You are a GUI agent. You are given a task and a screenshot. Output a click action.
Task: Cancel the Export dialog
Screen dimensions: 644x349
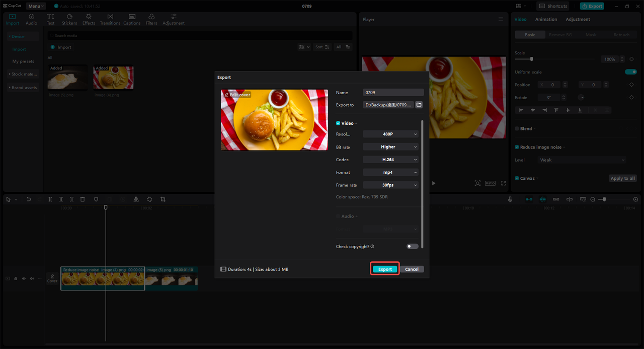pyautogui.click(x=412, y=269)
